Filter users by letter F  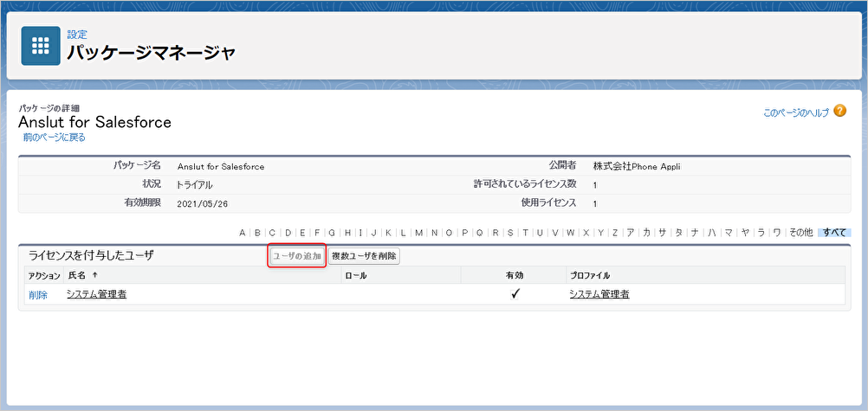tap(317, 233)
